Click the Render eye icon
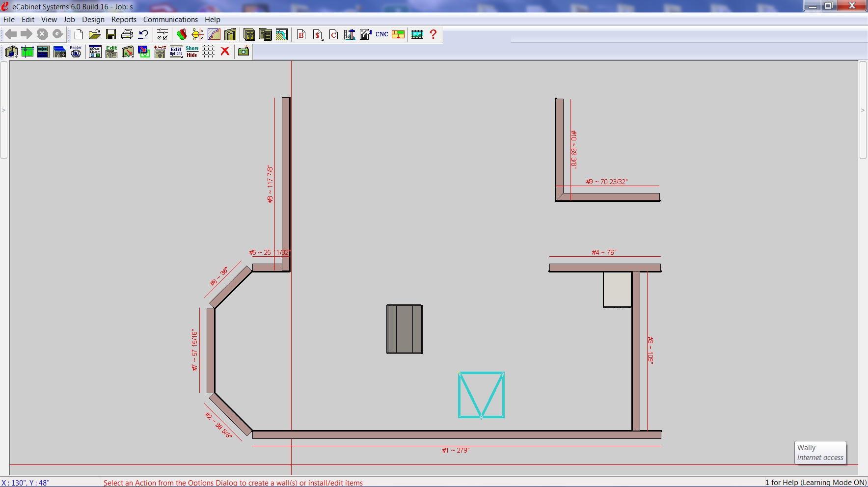This screenshot has height=487, width=868. [76, 52]
